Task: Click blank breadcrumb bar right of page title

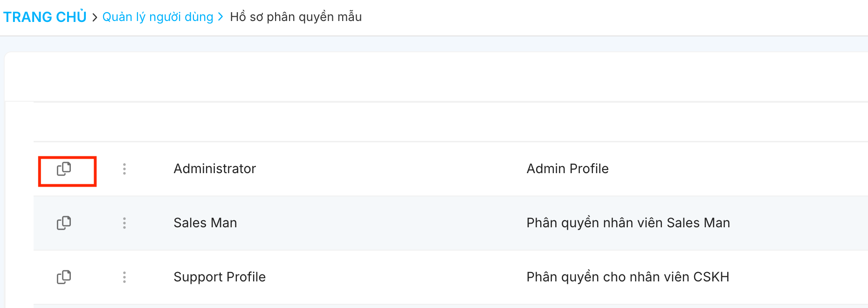Action: click(x=606, y=17)
